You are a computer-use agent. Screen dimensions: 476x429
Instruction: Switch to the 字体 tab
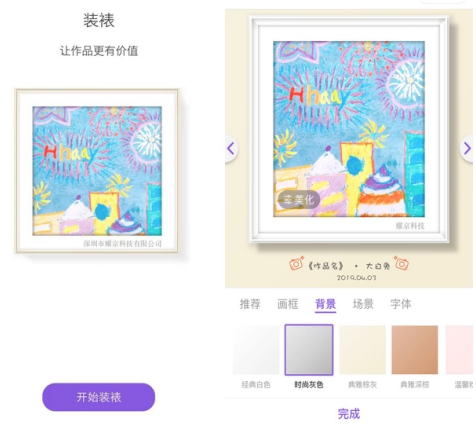pos(401,304)
